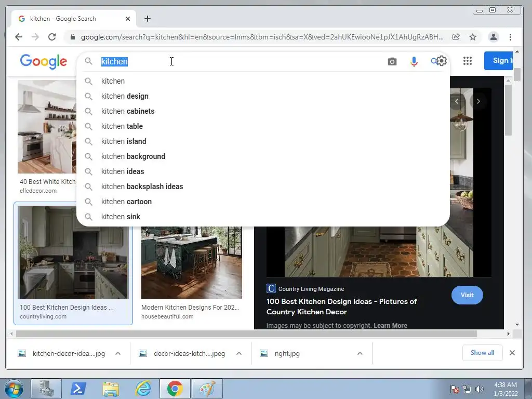Open the Google apps grid
The height and width of the screenshot is (399, 532).
[x=468, y=61]
